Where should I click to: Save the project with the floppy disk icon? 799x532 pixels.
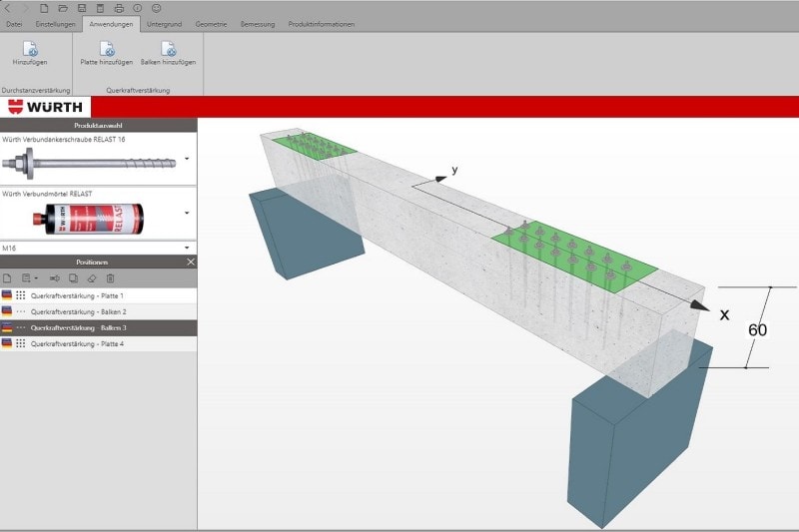(82, 8)
